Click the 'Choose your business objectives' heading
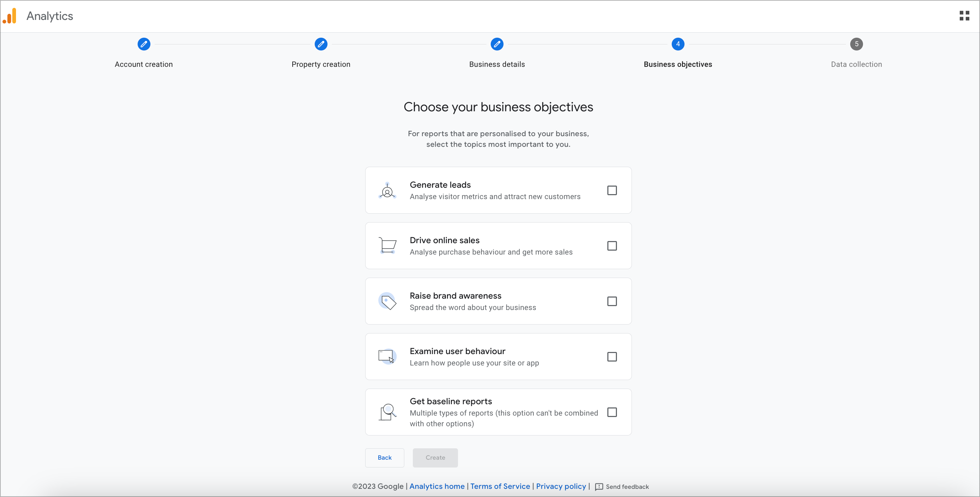This screenshot has height=497, width=980. click(x=498, y=107)
